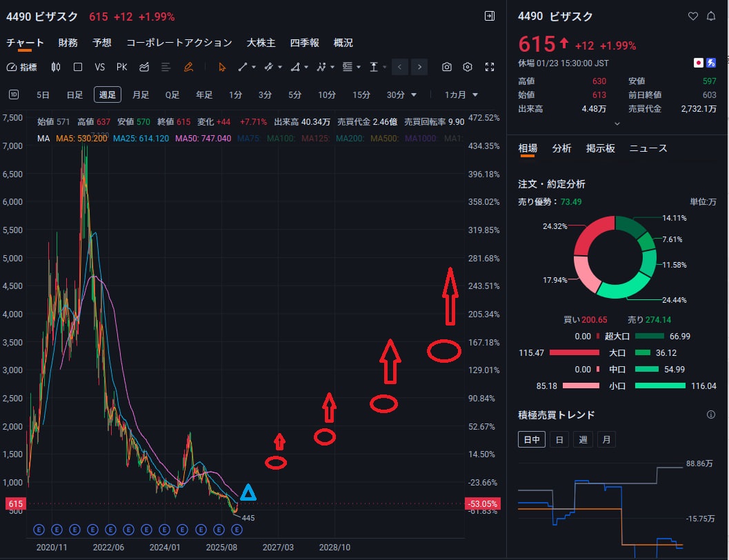
Task: Enter fullscreen chart mode
Action: coord(490,67)
